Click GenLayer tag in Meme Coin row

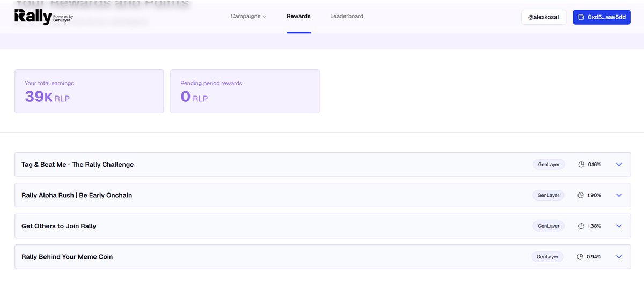pos(548,257)
